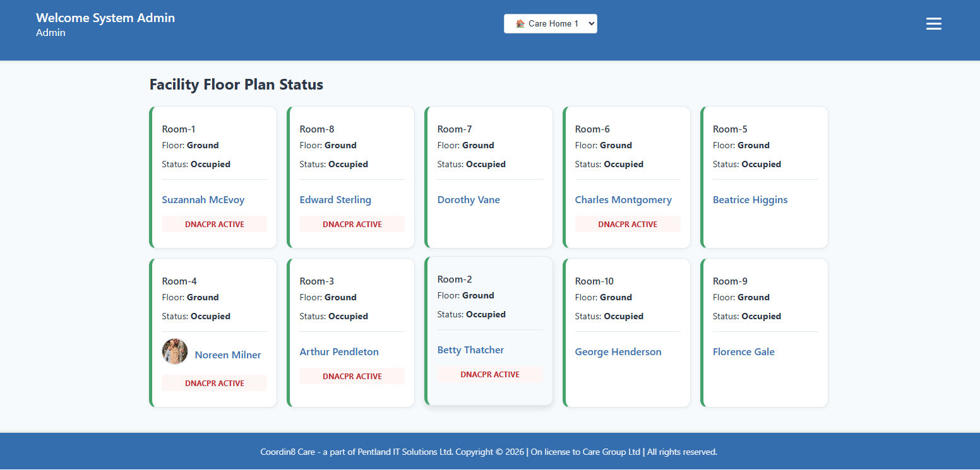Open resident George Henderson
The height and width of the screenshot is (470, 980).
[x=618, y=352]
